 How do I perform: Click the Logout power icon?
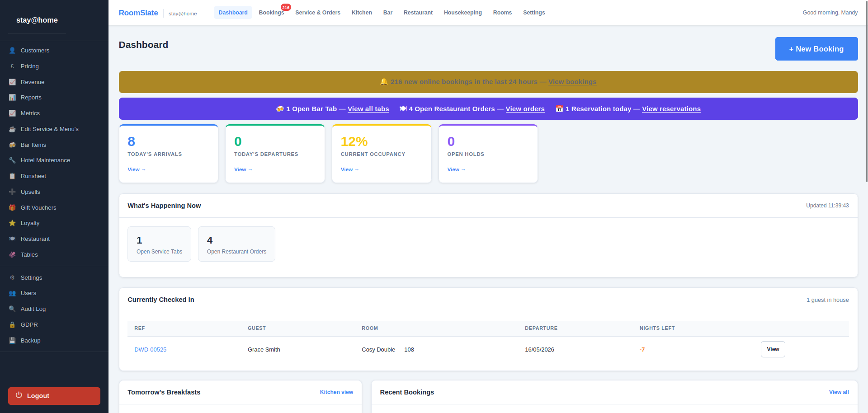coord(19,395)
